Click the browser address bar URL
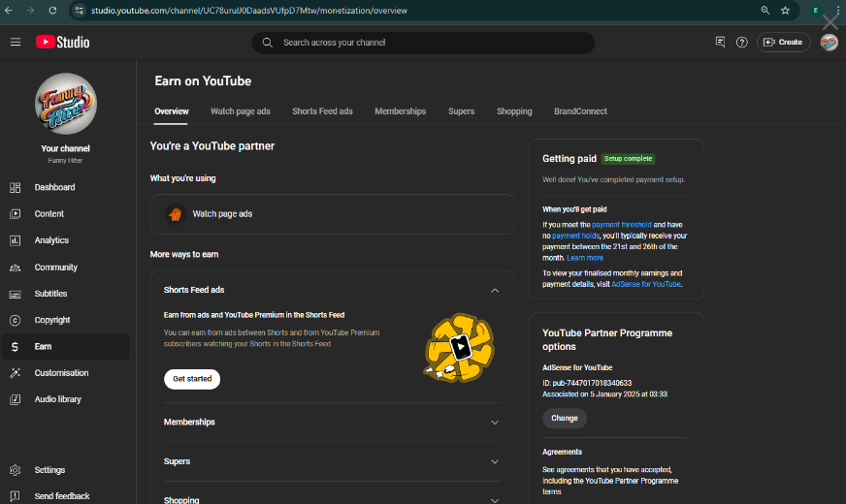Image resolution: width=846 pixels, height=504 pixels. click(x=248, y=11)
